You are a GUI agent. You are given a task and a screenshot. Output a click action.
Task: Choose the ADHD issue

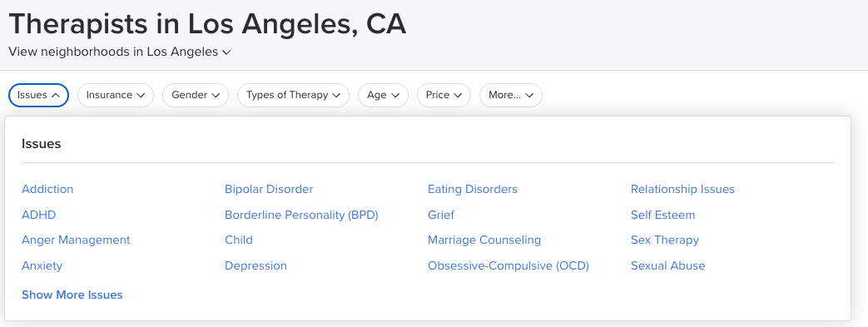[x=39, y=215]
